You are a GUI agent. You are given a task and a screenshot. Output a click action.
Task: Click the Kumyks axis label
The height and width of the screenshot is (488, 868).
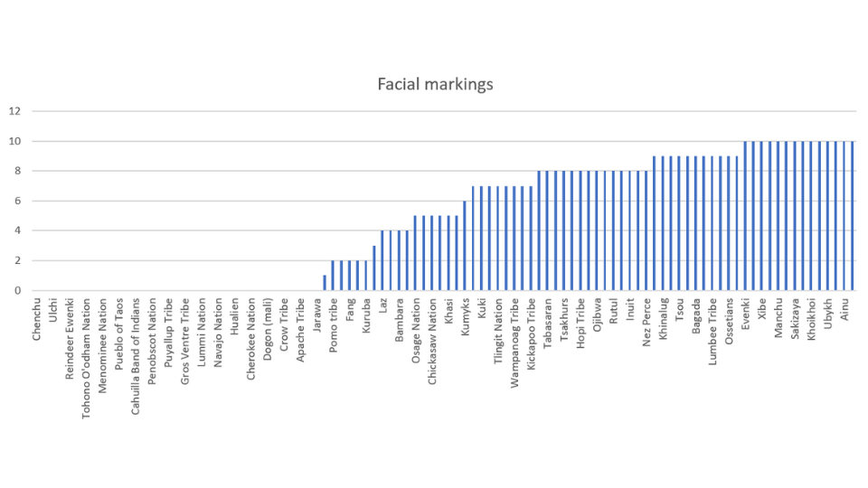pos(466,316)
